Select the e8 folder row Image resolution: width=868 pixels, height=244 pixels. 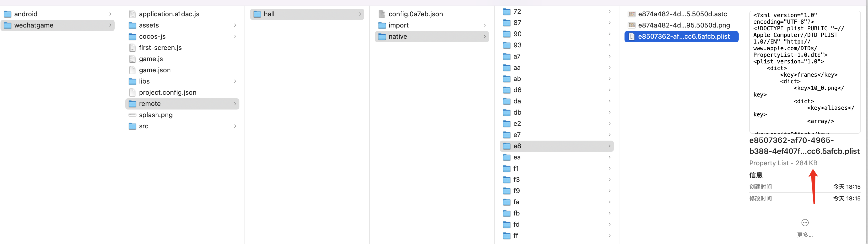(x=557, y=146)
